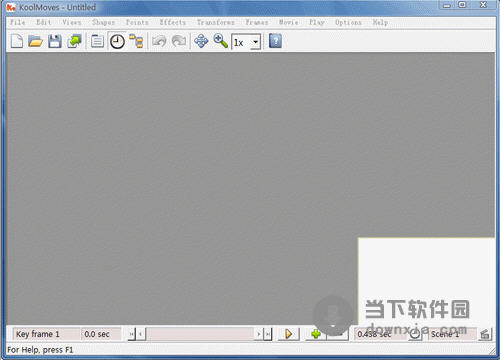Open the Shapes menu

pyautogui.click(x=104, y=22)
